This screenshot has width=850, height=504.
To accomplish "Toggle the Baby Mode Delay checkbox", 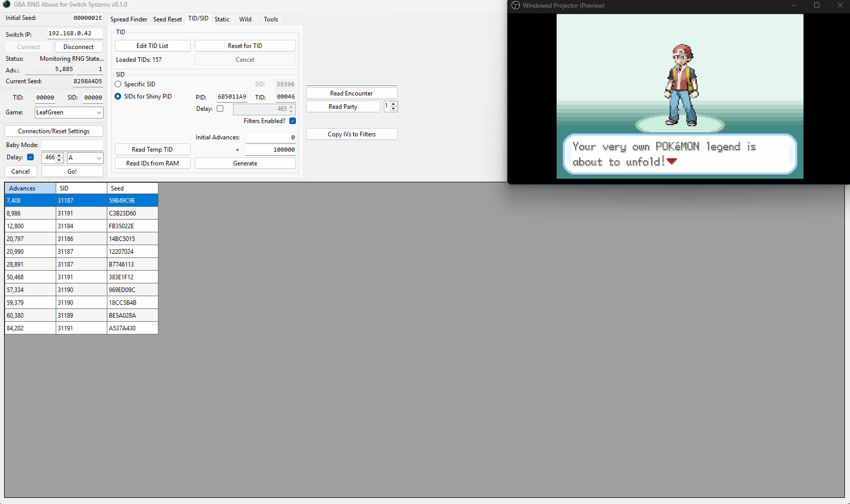I will tap(31, 157).
